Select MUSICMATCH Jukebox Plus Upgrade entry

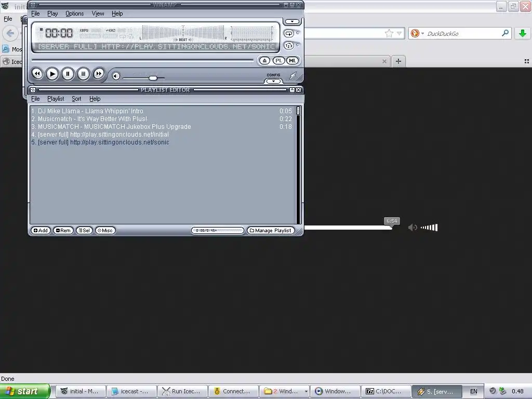click(x=162, y=127)
